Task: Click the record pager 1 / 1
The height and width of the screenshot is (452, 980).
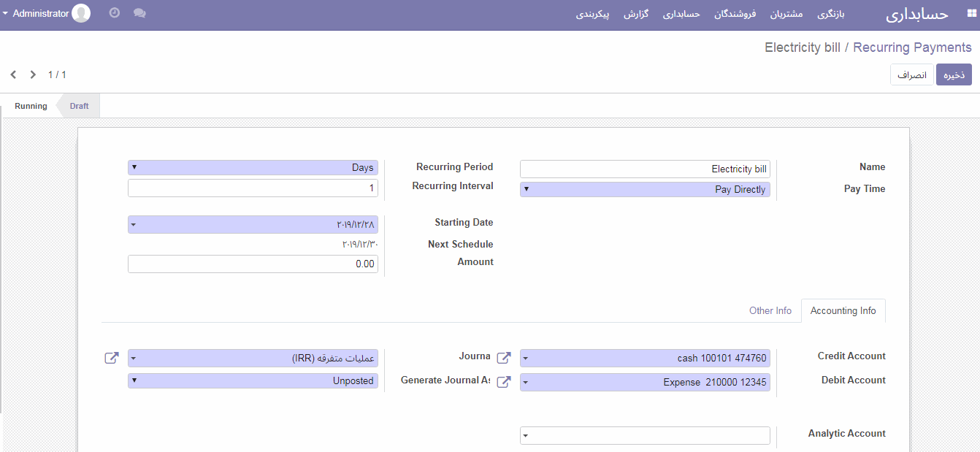Action: tap(57, 74)
